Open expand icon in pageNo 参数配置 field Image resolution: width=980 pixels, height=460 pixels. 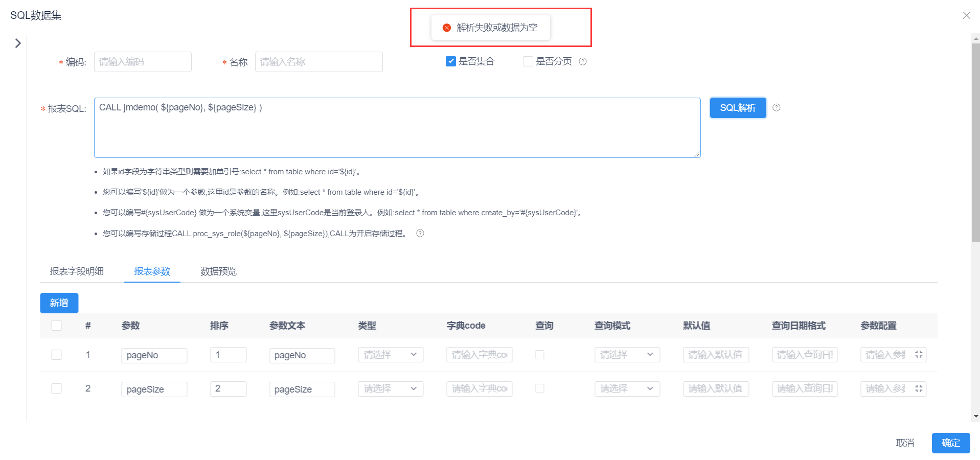coord(919,355)
